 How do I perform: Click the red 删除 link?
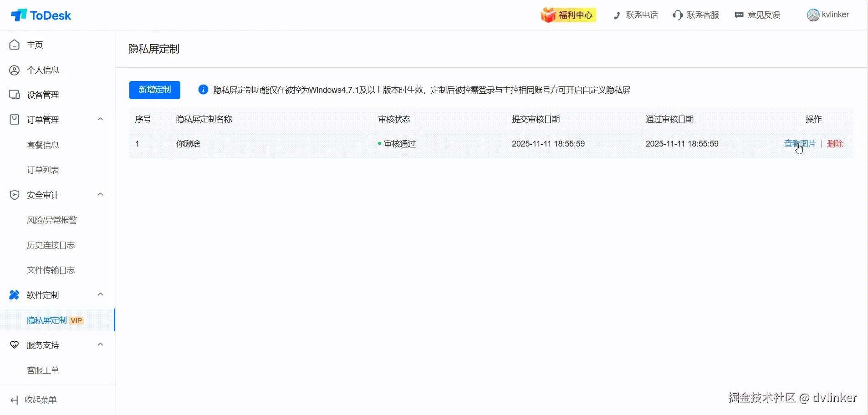[835, 144]
